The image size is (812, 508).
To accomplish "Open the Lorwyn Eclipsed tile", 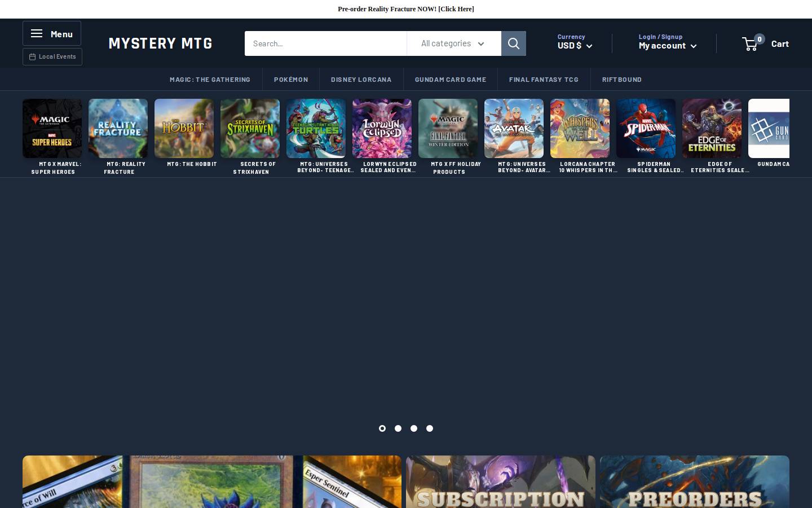I will [382, 128].
